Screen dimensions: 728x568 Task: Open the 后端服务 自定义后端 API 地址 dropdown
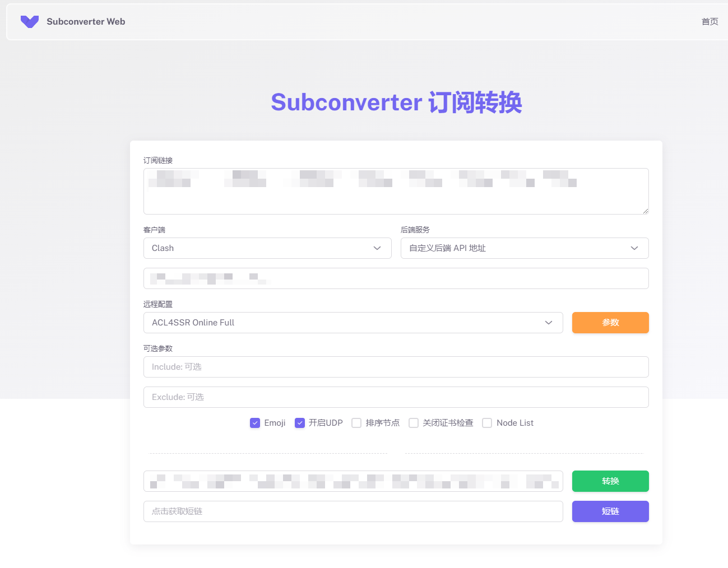(525, 248)
